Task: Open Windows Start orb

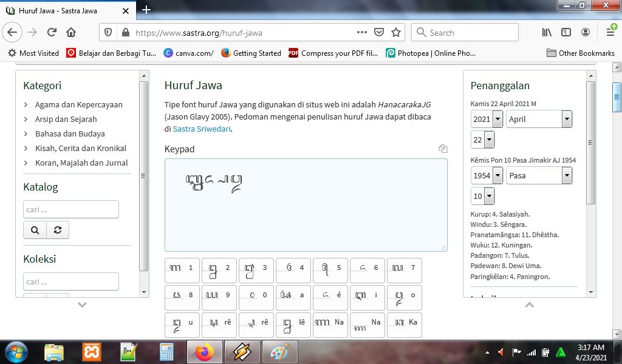Action: (x=16, y=352)
